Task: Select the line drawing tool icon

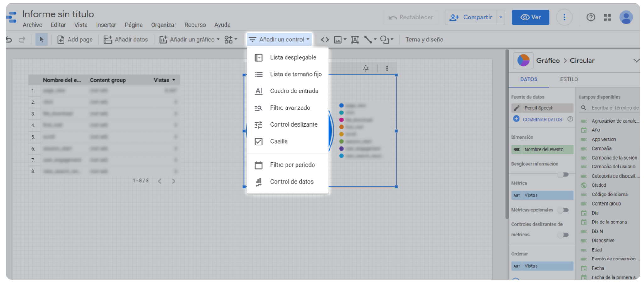Action: tap(368, 39)
